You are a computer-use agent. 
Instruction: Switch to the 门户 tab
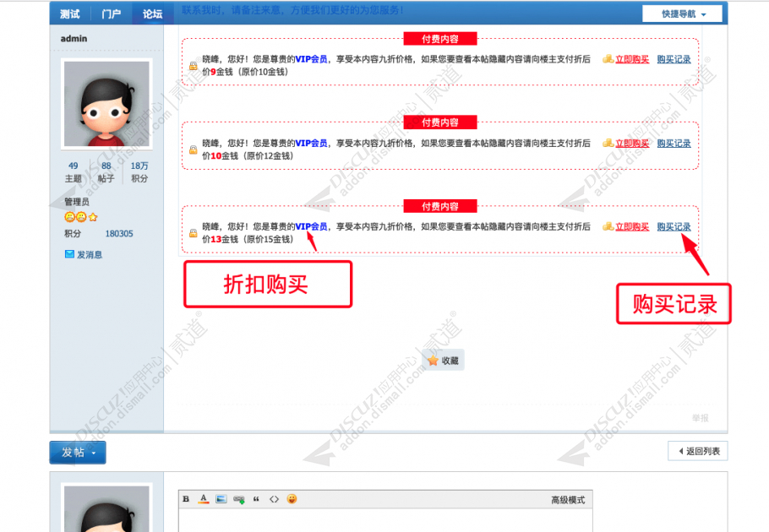[x=109, y=13]
